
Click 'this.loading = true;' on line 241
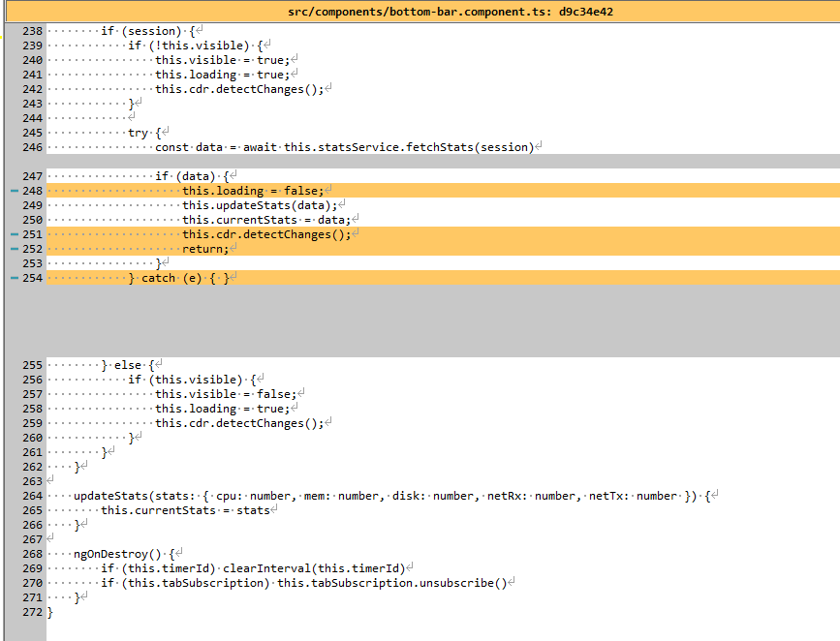(222, 75)
